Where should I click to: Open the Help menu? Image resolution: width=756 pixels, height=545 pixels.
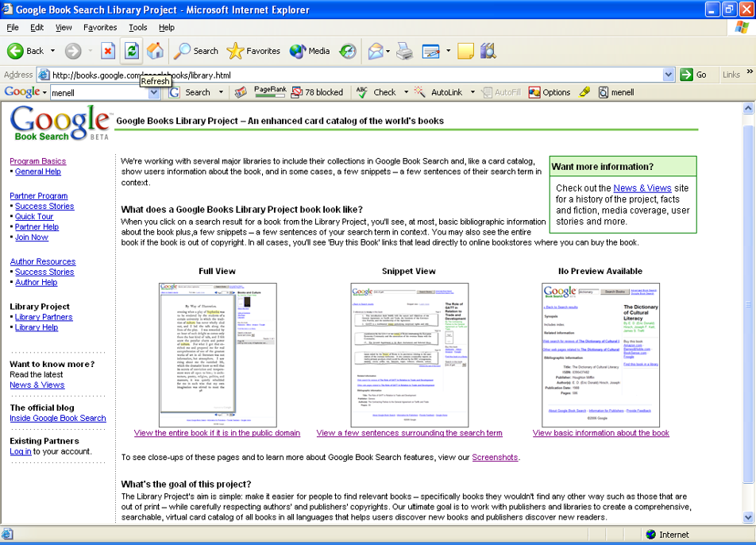166,28
